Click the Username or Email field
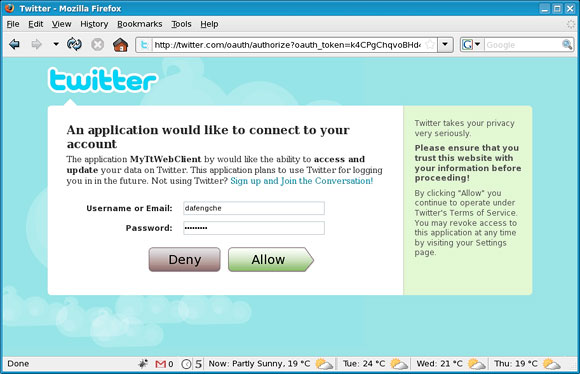This screenshot has height=374, width=580. [x=254, y=208]
